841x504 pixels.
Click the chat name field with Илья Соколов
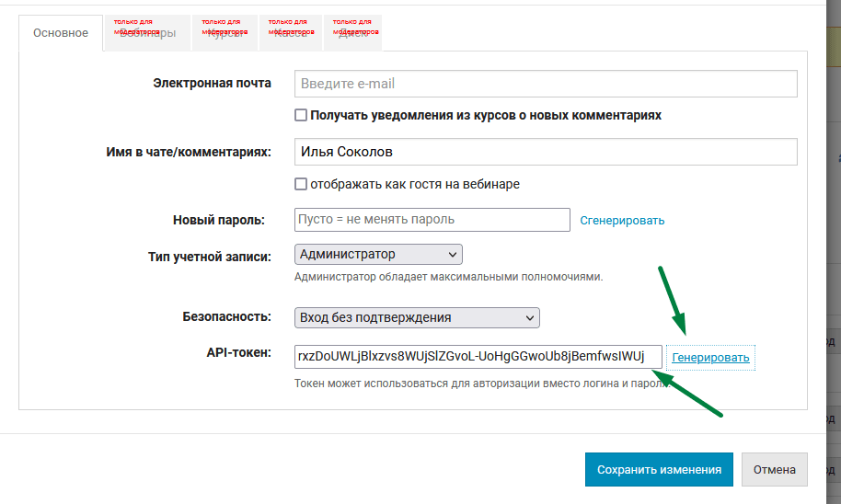pyautogui.click(x=545, y=152)
